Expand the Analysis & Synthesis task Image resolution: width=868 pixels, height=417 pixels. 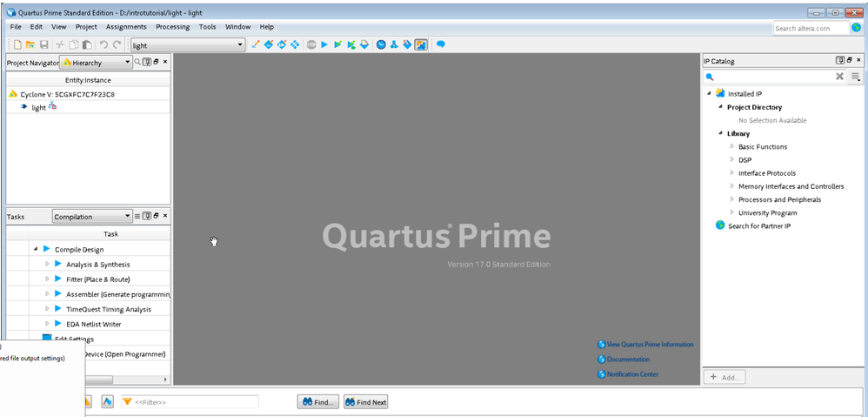click(x=47, y=264)
